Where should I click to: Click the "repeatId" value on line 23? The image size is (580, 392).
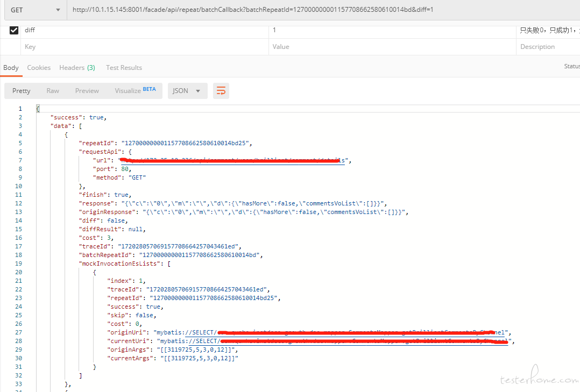(215, 298)
